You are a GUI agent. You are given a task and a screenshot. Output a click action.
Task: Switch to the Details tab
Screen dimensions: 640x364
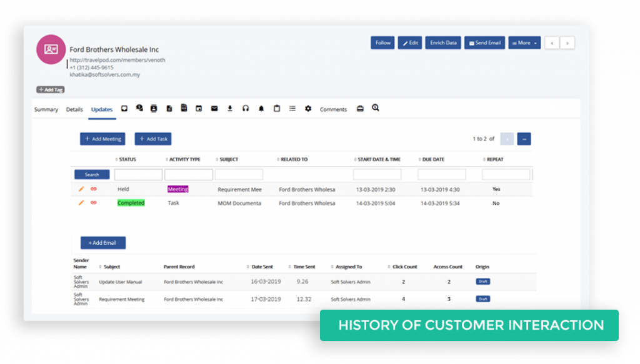pos(74,109)
